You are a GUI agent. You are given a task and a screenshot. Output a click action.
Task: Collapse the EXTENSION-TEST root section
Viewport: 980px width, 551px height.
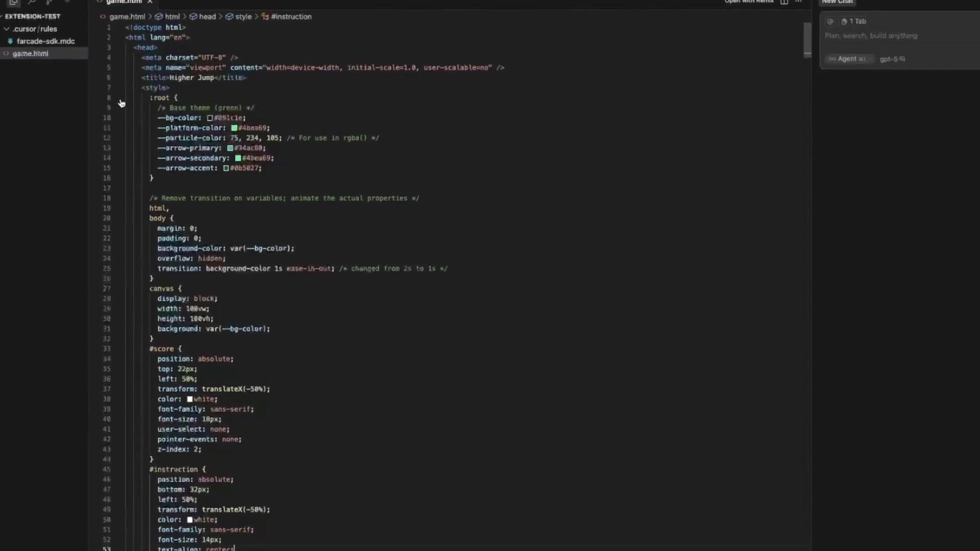32,16
